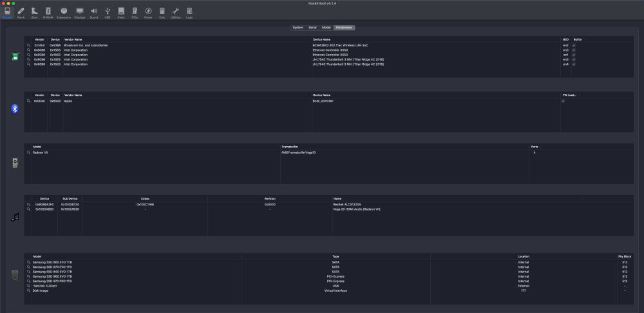Click magnifier icon beside Apple Bluetooth row
Viewport: 644px width, 313px height.
coord(29,101)
